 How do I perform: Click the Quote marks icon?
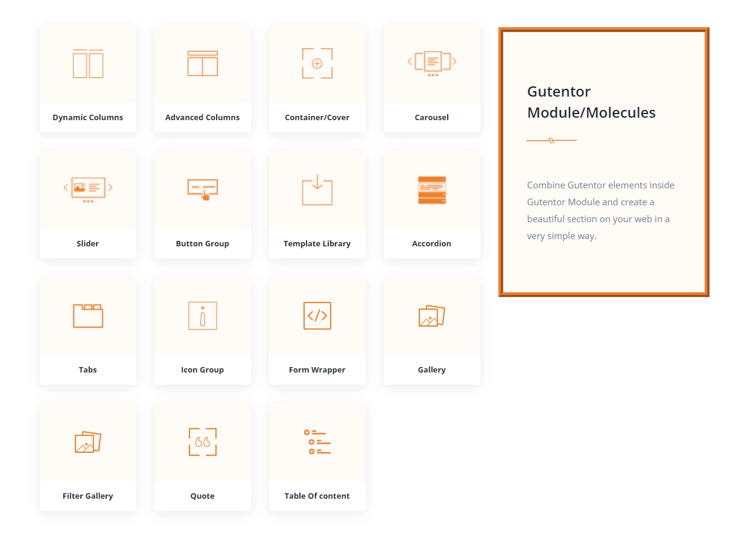coord(203,442)
